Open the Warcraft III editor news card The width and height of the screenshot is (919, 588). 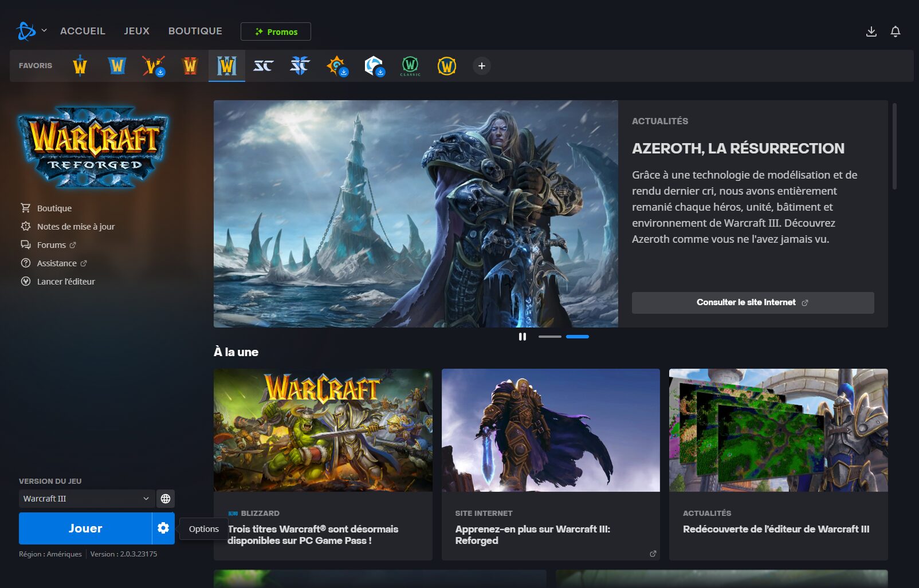pos(778,464)
